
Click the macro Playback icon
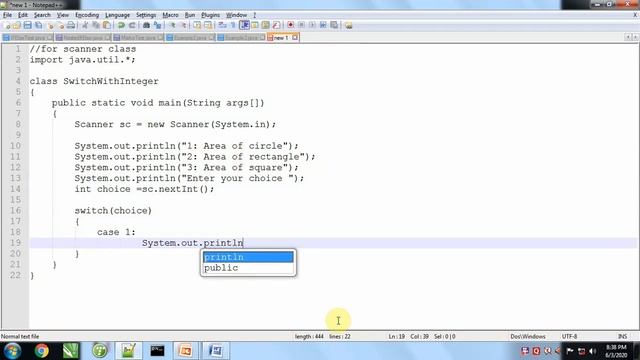click(x=312, y=25)
